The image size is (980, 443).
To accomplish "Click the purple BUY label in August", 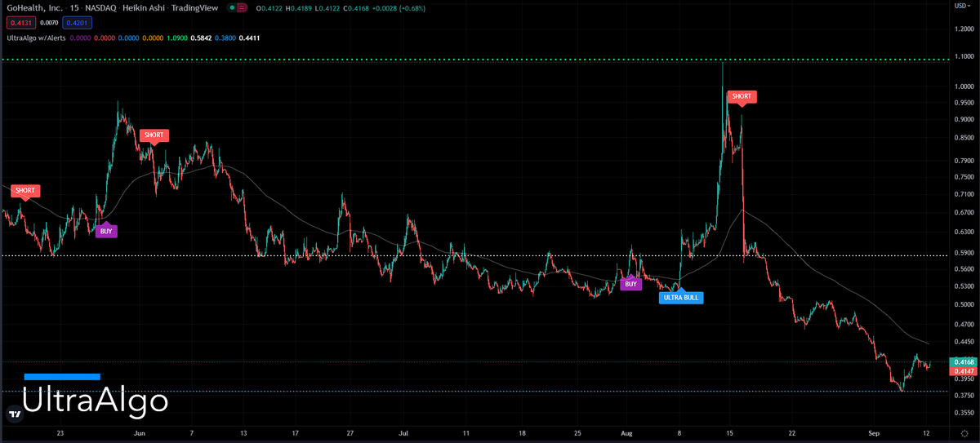I will coord(630,284).
